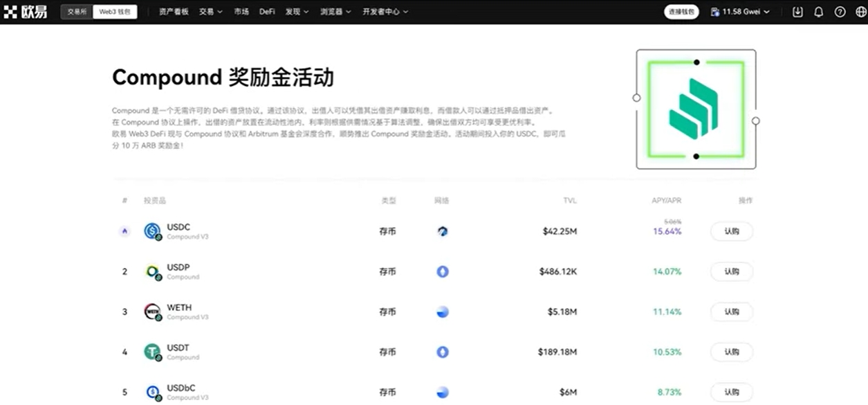Open the notifications bell
This screenshot has height=405, width=868.
[819, 12]
